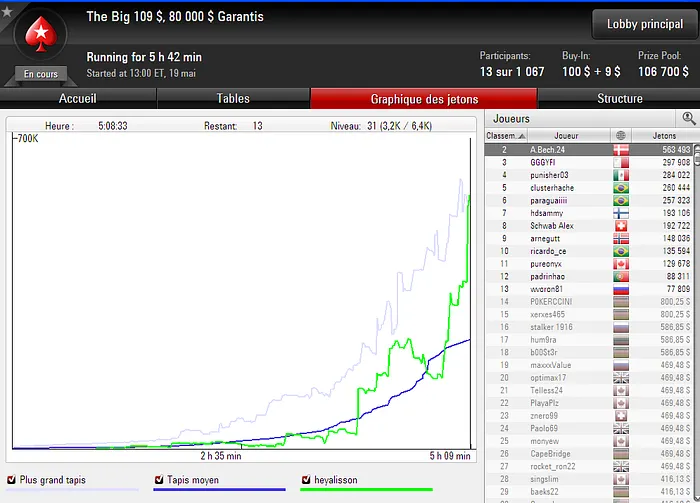700x503 pixels.
Task: Click the green heyalisson line swatch
Action: [x=367, y=490]
